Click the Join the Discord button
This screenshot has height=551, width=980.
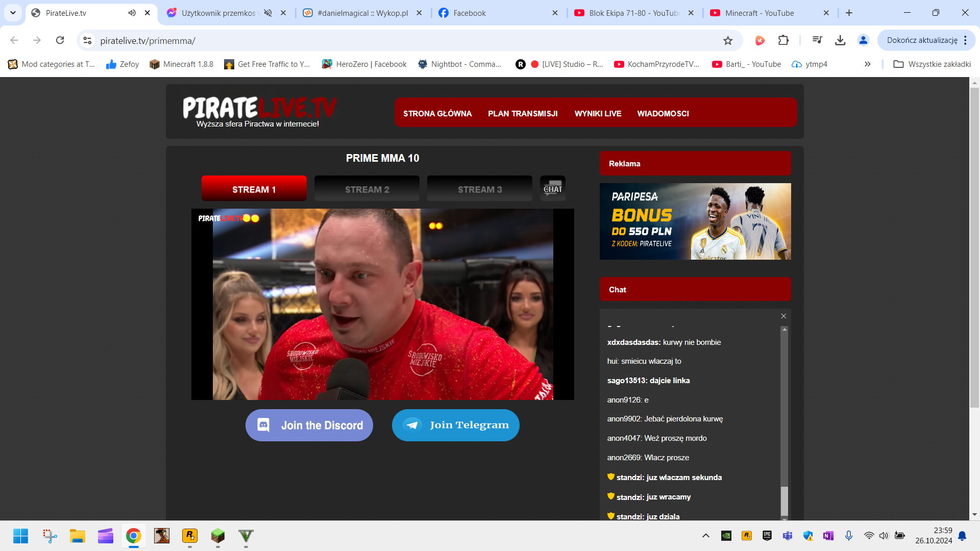coord(309,425)
